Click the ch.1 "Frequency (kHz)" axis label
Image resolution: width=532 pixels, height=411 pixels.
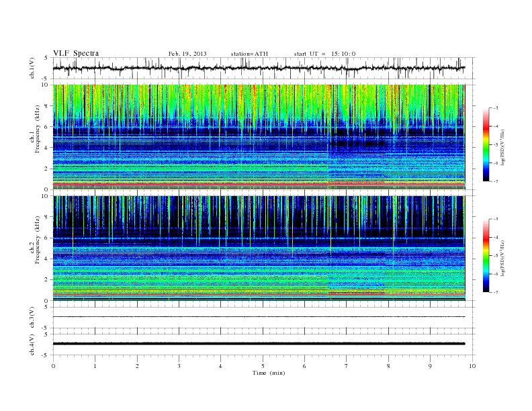pos(38,129)
